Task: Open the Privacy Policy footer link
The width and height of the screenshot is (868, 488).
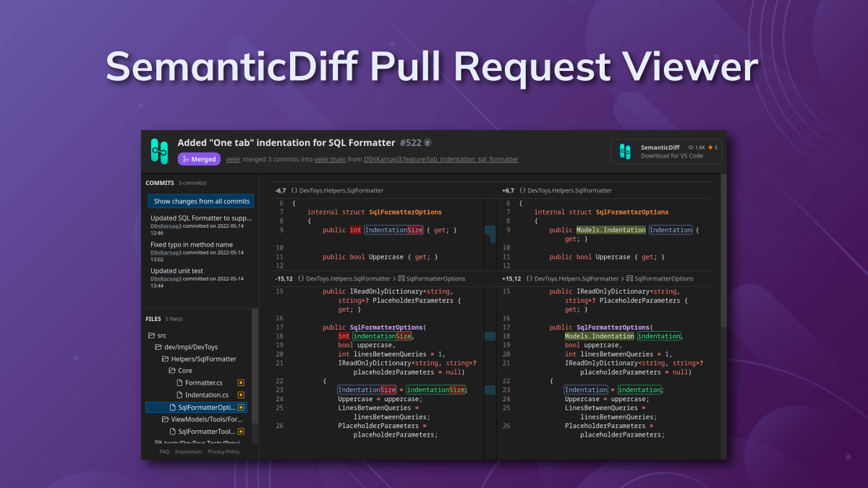Action: [224, 452]
